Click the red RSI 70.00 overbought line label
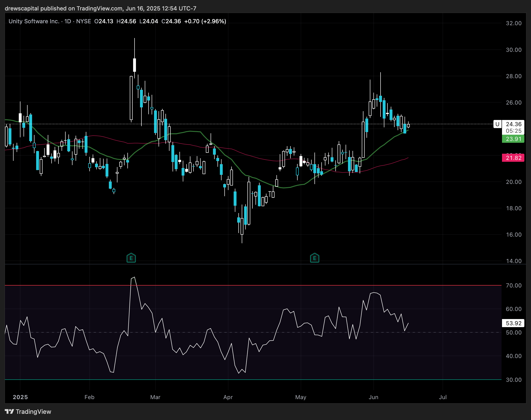Image resolution: width=531 pixels, height=420 pixels. click(x=513, y=286)
